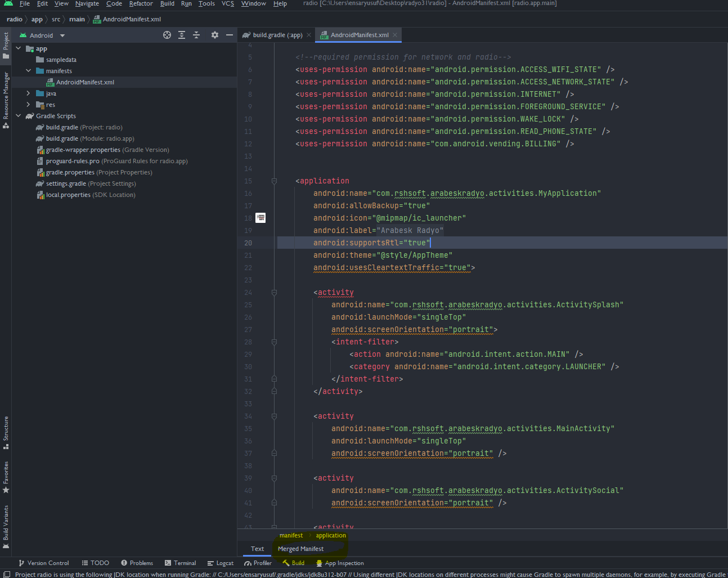Open the App Inspection tool window
Viewport: 728px width, 578px height.
(x=340, y=563)
